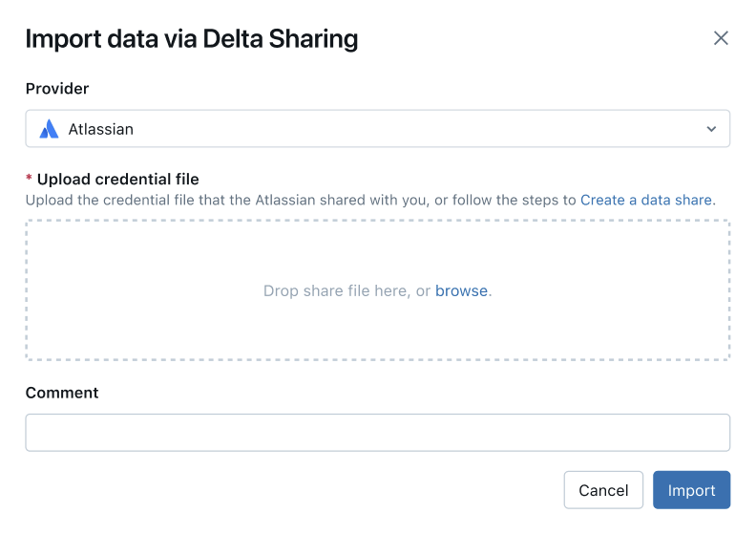Click the 'Upload credential file' label
This screenshot has height=535, width=756.
(x=117, y=179)
